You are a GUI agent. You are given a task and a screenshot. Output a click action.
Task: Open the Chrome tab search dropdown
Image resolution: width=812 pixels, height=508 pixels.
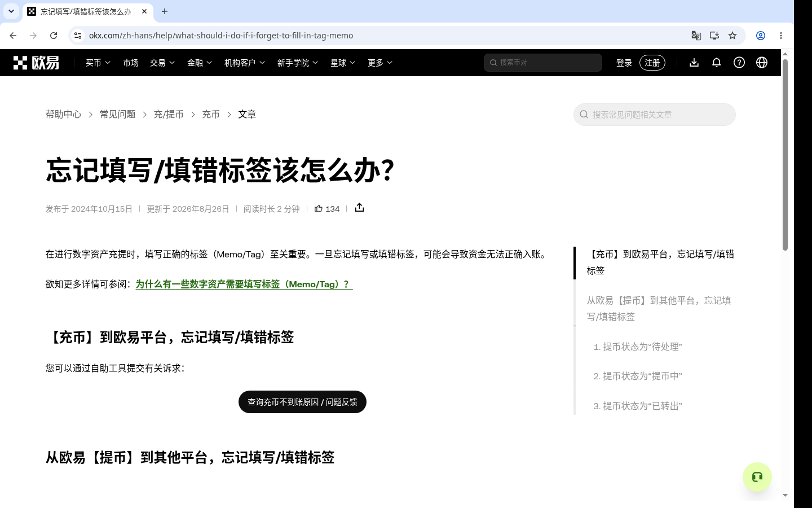(11, 11)
